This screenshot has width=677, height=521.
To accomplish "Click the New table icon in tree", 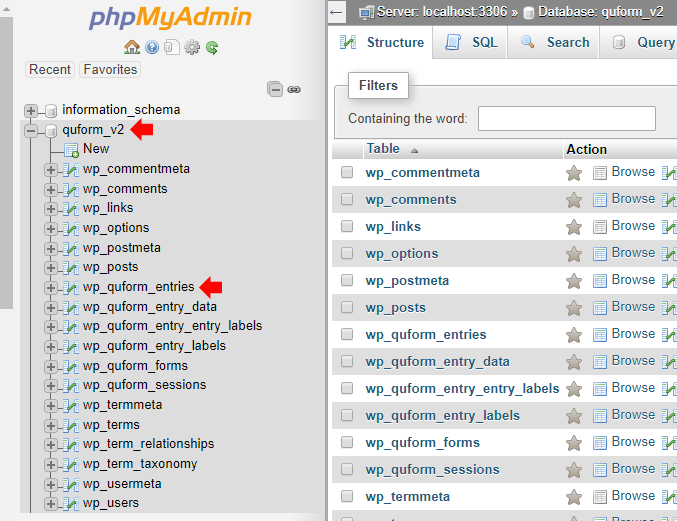I will (x=71, y=150).
